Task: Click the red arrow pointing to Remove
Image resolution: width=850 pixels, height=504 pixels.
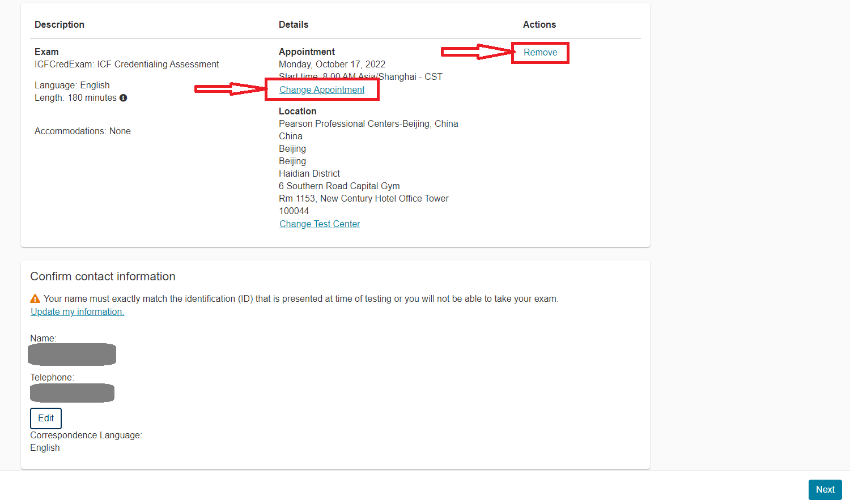Action: pos(476,52)
